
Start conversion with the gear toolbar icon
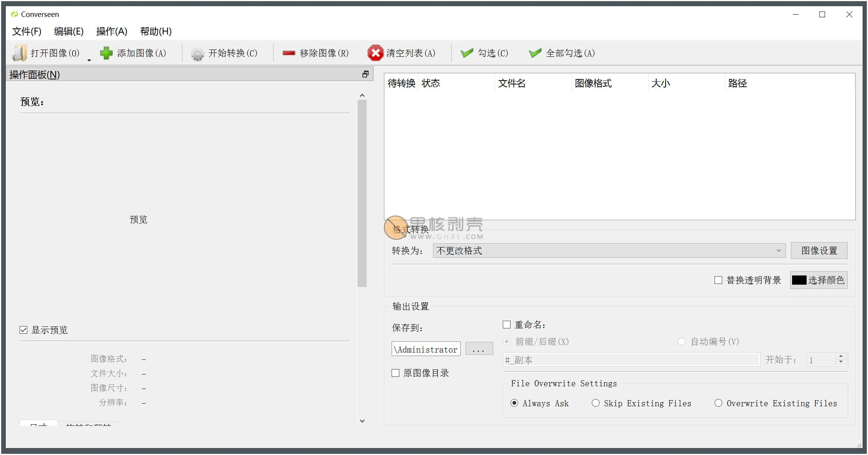click(x=197, y=53)
